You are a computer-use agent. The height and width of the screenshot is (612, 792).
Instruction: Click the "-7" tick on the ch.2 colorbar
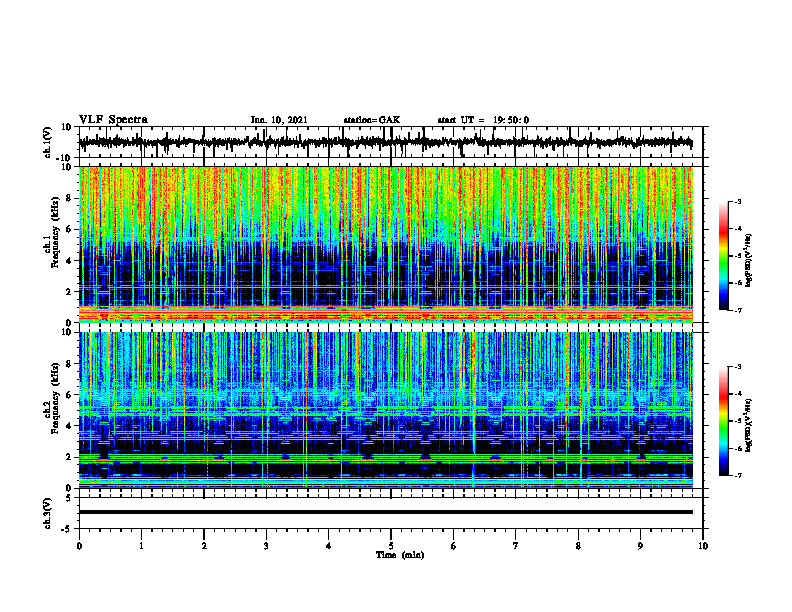pyautogui.click(x=738, y=475)
